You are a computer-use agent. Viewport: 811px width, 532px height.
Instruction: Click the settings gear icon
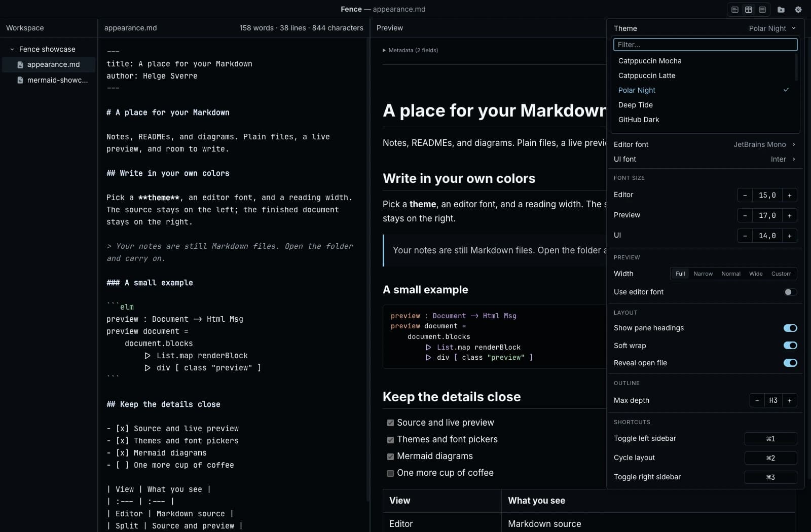click(798, 10)
